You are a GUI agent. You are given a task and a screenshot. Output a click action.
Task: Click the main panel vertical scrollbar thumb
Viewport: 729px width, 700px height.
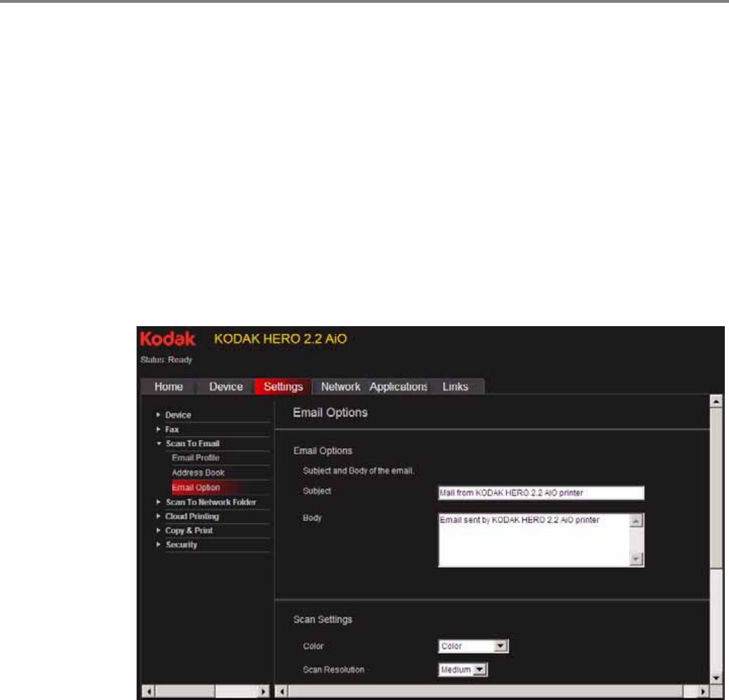point(716,488)
